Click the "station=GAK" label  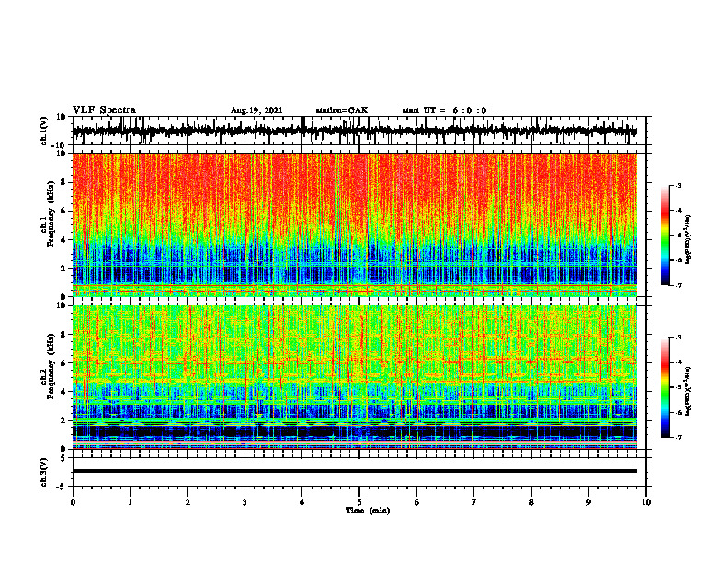342,110
